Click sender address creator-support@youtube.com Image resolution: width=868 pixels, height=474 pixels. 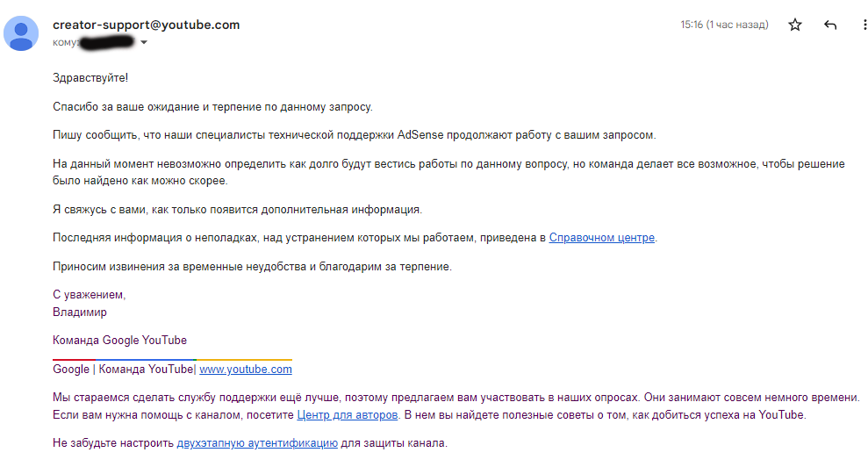[x=146, y=25]
